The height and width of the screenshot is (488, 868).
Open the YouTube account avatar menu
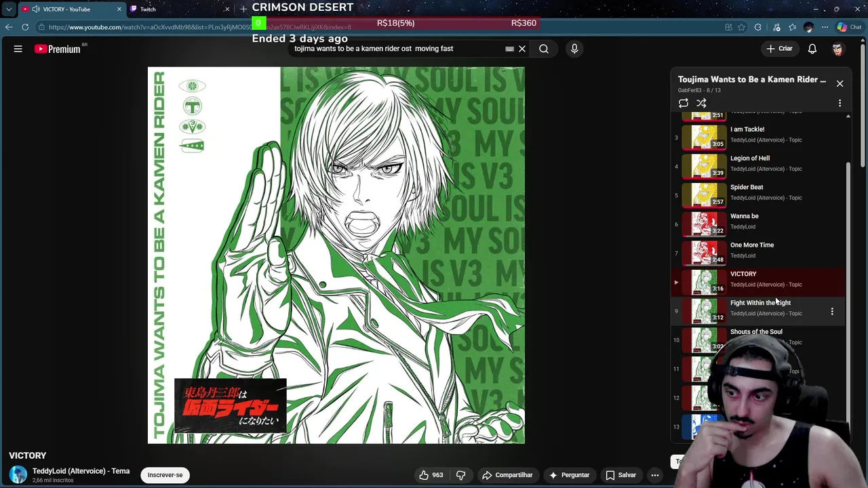click(x=837, y=49)
